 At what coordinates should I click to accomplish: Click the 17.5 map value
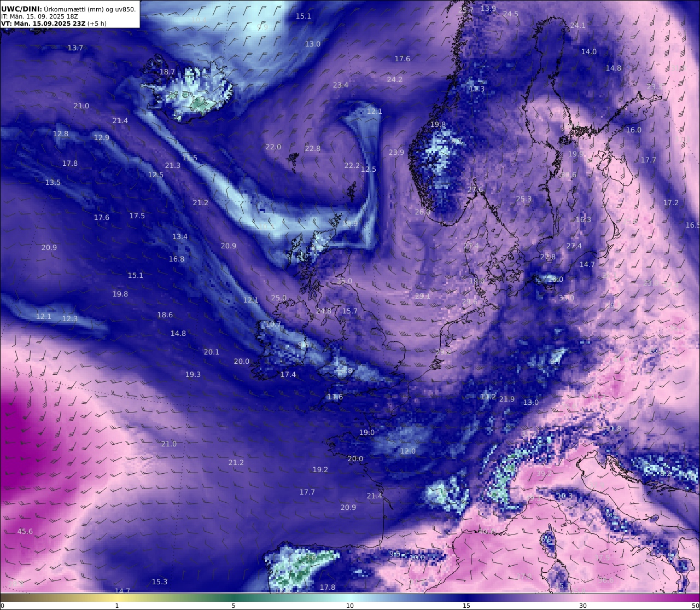(137, 216)
